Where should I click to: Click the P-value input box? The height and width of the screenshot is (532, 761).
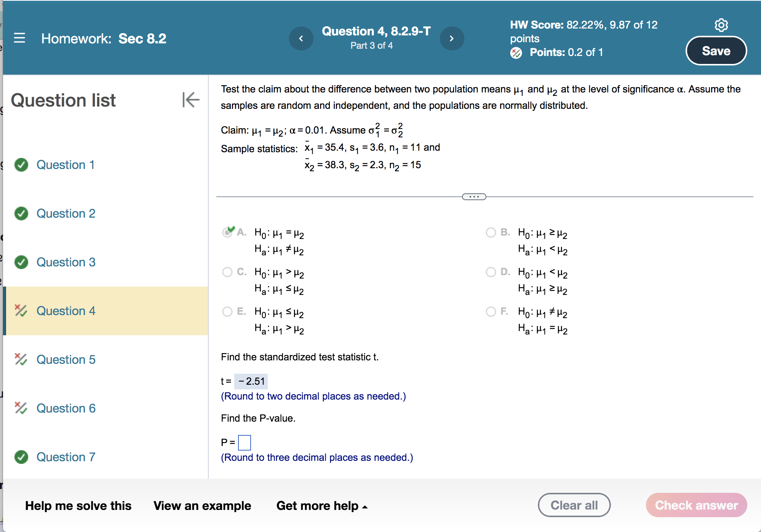[245, 443]
